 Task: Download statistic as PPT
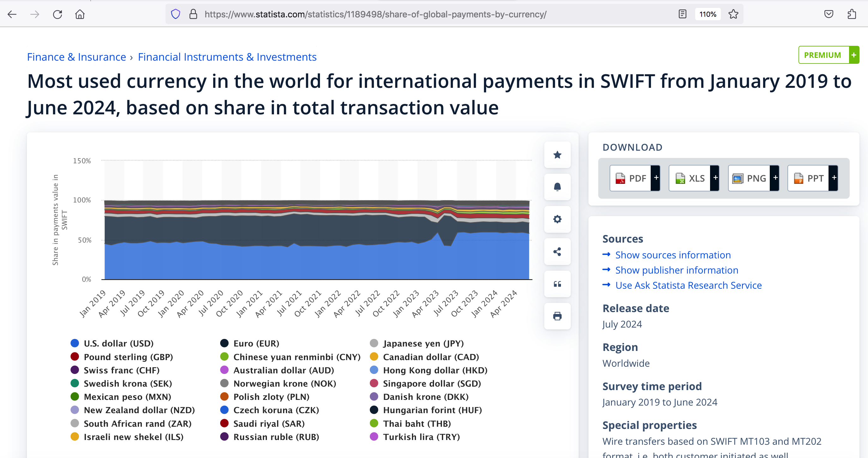point(813,178)
